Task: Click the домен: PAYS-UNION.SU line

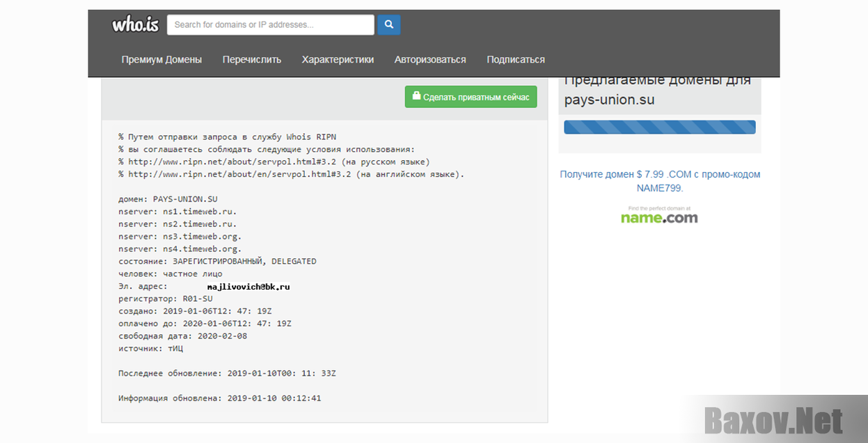Action: click(x=168, y=199)
